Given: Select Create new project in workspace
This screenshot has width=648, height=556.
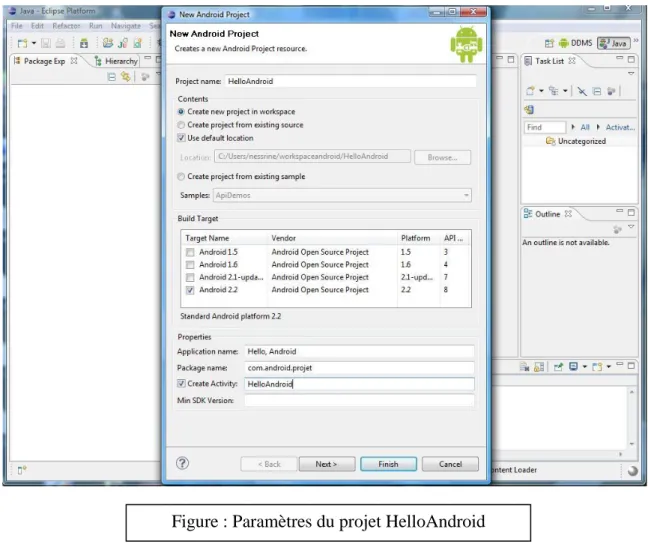Looking at the screenshot, I should (x=236, y=112).
